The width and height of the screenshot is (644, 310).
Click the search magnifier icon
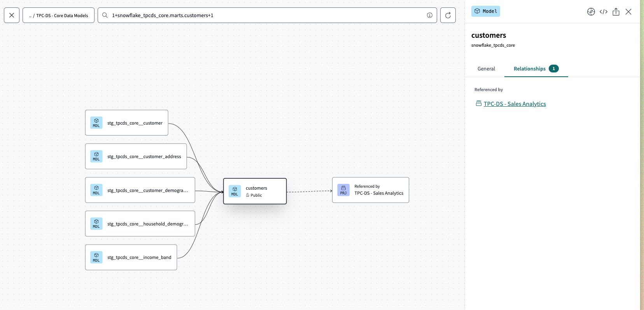105,15
